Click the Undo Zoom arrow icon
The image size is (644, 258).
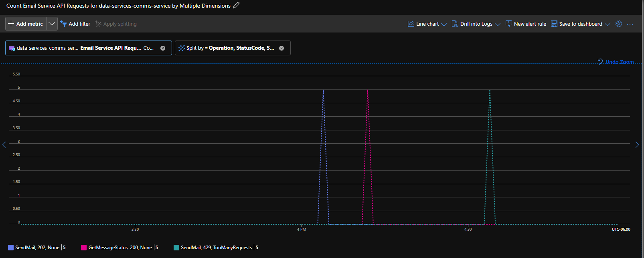[600, 61]
